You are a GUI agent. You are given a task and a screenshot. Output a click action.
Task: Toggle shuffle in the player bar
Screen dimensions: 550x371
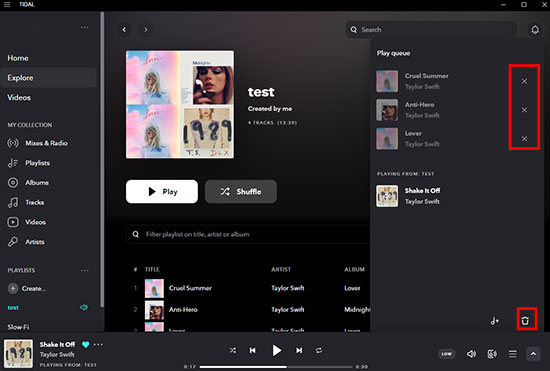tap(233, 350)
